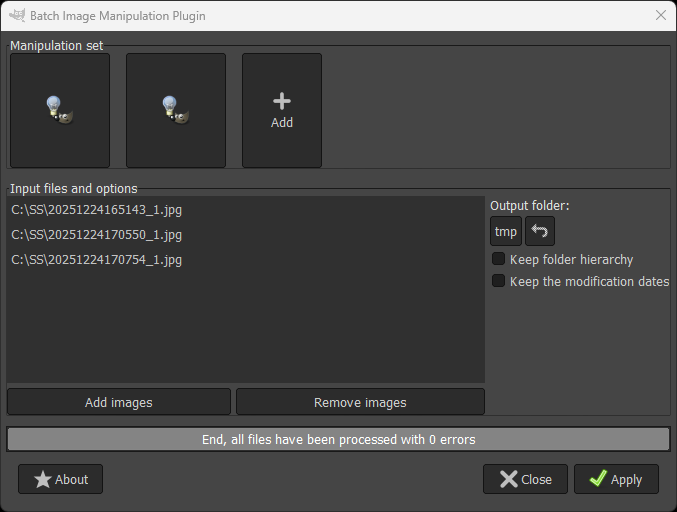This screenshot has width=677, height=512.
Task: Click the progress bar showing 0 errors
Action: [338, 439]
